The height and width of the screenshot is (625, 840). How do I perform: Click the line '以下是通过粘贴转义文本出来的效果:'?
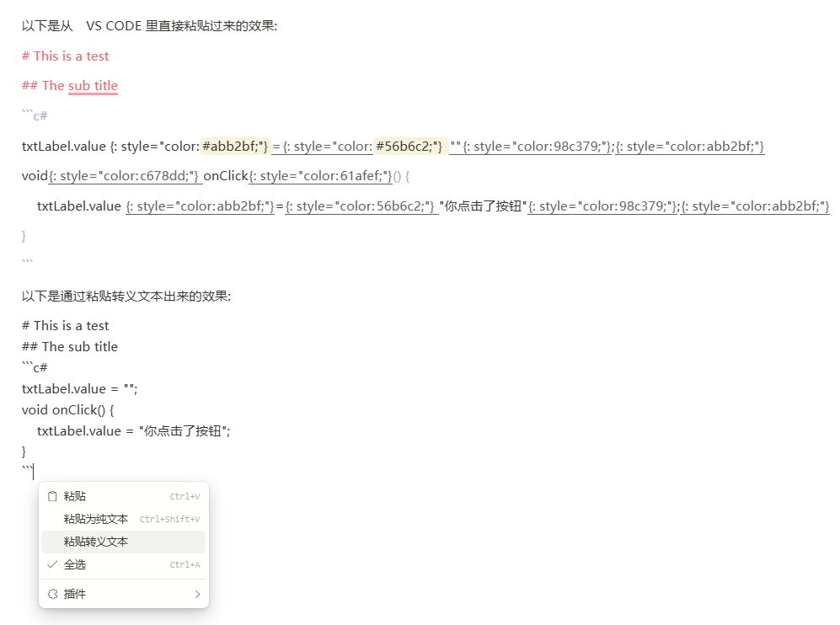(x=126, y=296)
